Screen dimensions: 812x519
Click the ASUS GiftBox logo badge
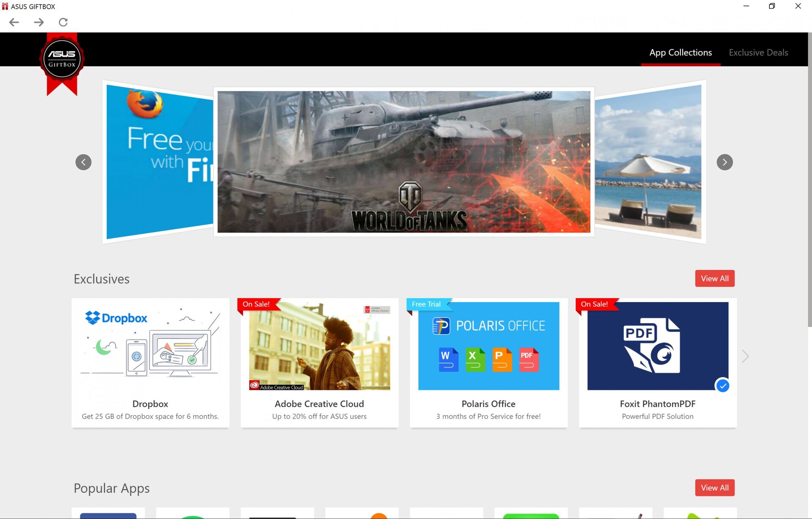point(62,59)
